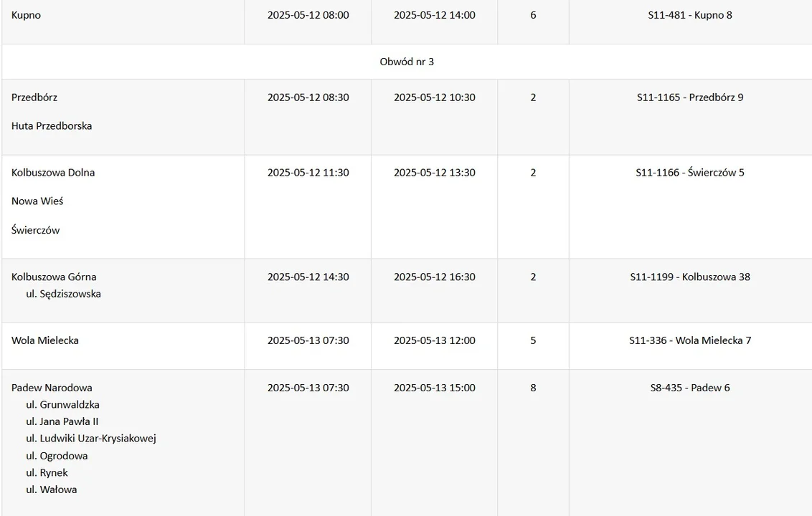This screenshot has height=516, width=812.
Task: Click ul. Sędziszowska street entry
Action: coord(63,294)
